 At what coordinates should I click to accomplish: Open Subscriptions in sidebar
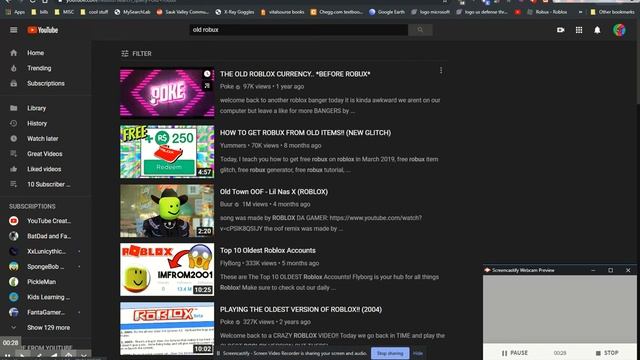click(x=45, y=83)
